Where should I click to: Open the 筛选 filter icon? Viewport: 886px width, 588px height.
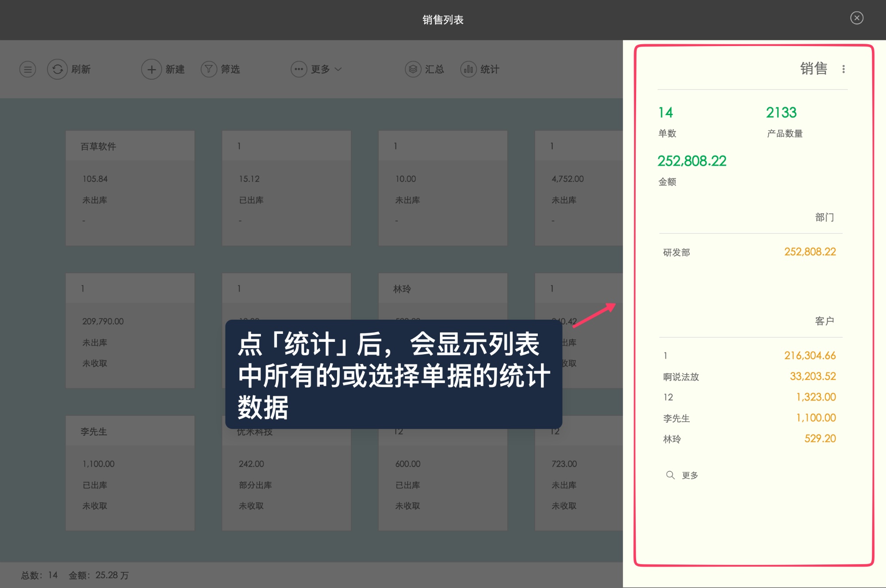(x=208, y=69)
